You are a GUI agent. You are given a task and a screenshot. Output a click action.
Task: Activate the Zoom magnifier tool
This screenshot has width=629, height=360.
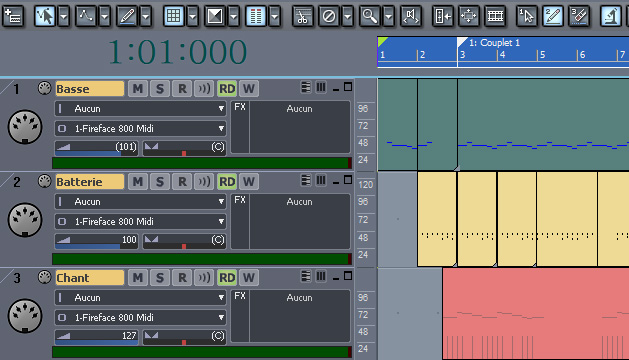[x=369, y=16]
